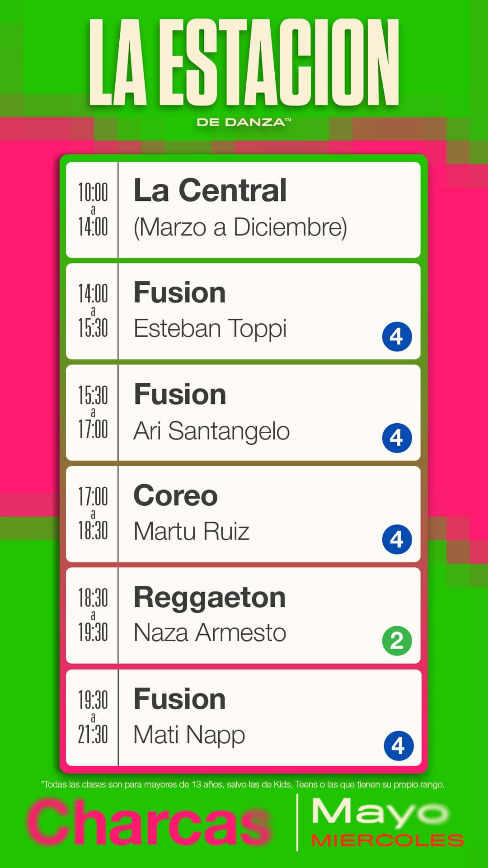The image size is (488, 868).
Task: Click the 19:30 a 21:30 time slot
Action: coord(93,717)
